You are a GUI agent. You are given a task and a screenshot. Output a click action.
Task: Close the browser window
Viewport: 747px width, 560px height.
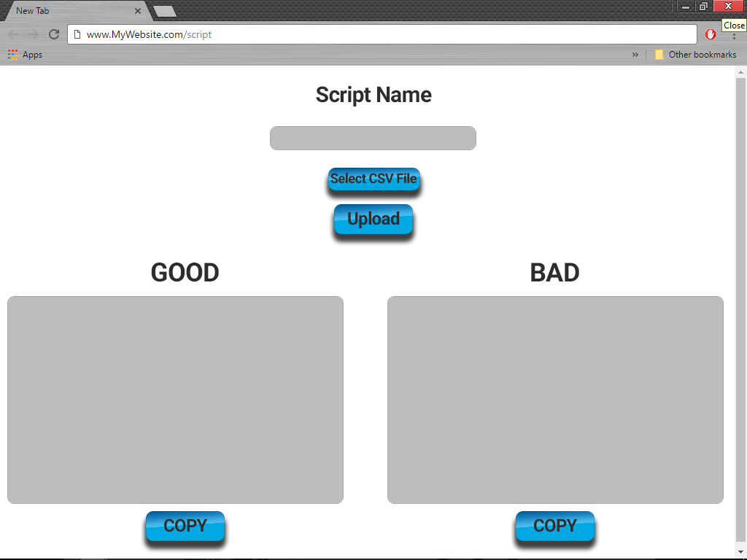point(729,6)
